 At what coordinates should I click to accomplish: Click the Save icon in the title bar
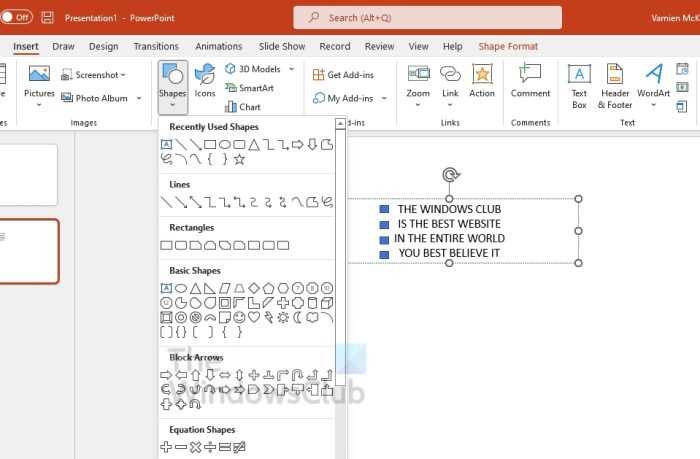point(47,17)
